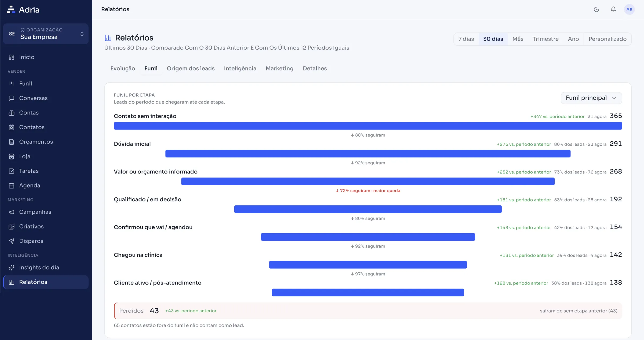This screenshot has width=644, height=340.
Task: Click the Dúvida inicial count 291
Action: pos(616,144)
